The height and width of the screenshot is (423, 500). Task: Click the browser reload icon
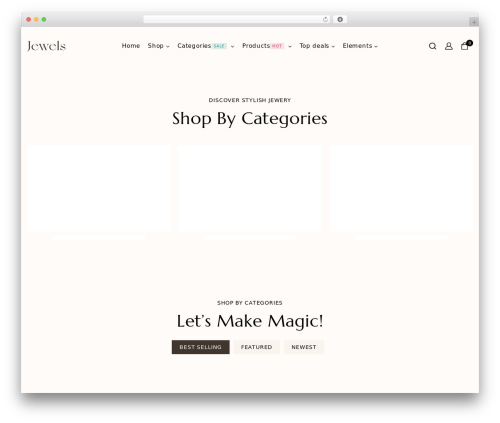point(325,19)
